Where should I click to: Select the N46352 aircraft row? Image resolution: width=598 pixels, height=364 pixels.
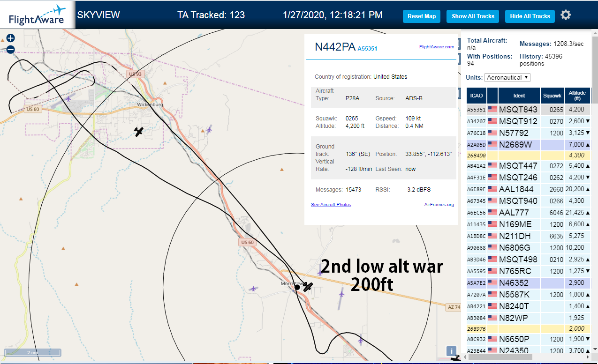(529, 283)
